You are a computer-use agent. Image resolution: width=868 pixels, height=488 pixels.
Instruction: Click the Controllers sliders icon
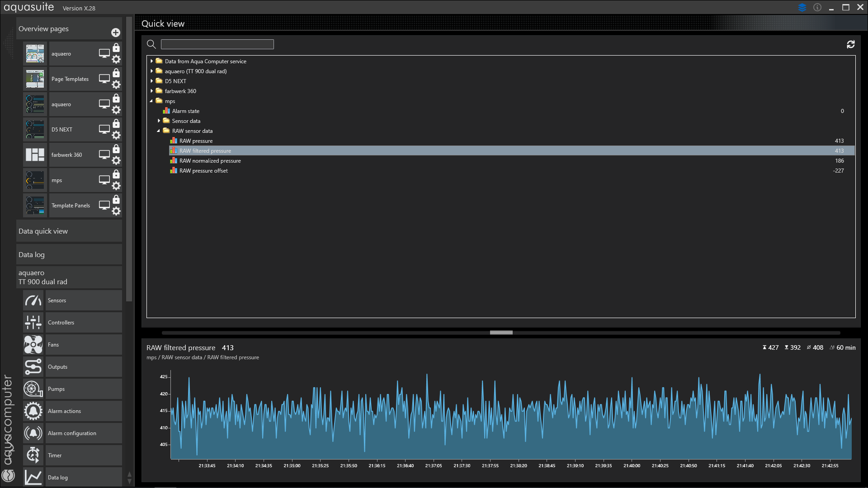(33, 323)
